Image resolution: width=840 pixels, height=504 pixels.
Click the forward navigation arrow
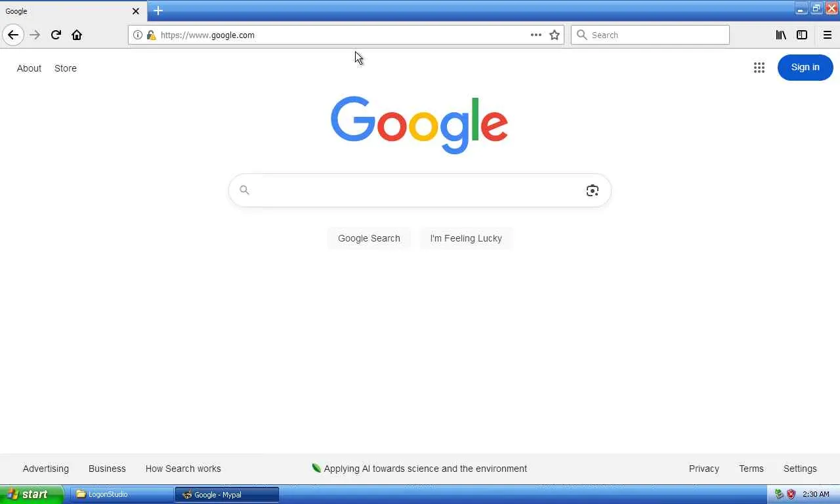click(35, 35)
